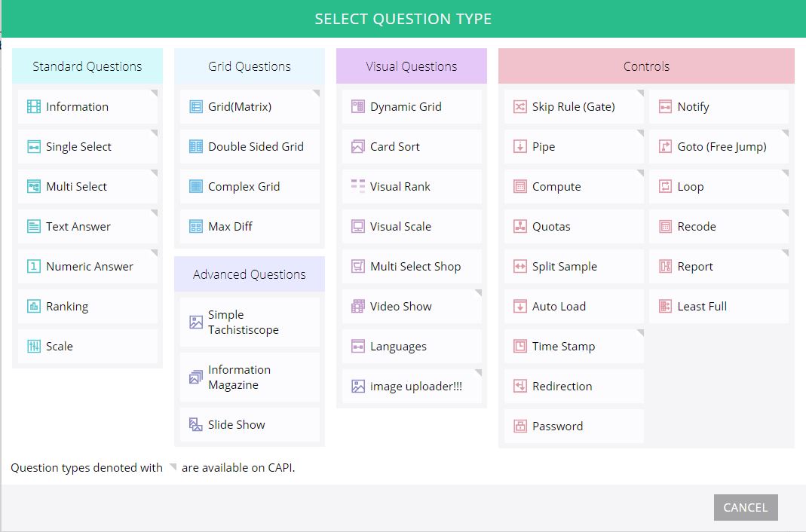The image size is (806, 532).
Task: Select the Split Sample control
Action: tap(564, 267)
